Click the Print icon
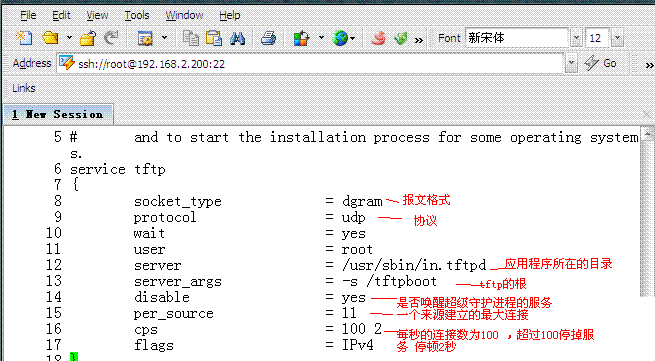655x361 pixels. click(x=268, y=38)
